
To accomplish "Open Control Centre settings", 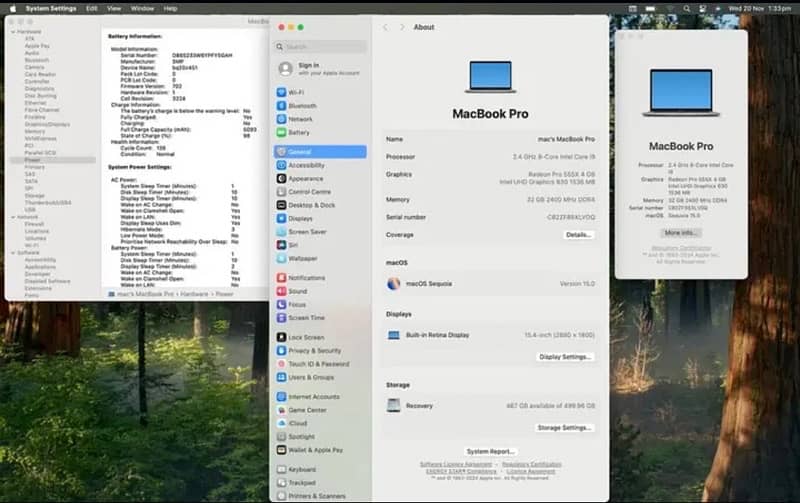I will click(x=309, y=192).
